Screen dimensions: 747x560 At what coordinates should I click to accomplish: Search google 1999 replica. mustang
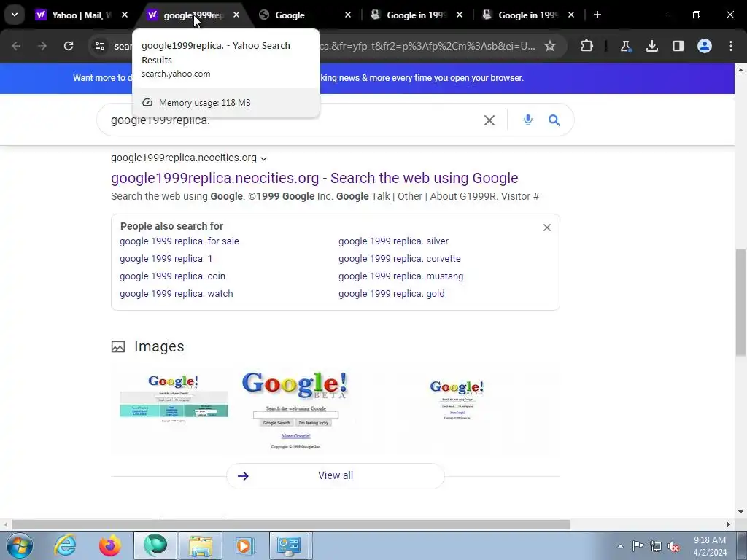coord(400,276)
